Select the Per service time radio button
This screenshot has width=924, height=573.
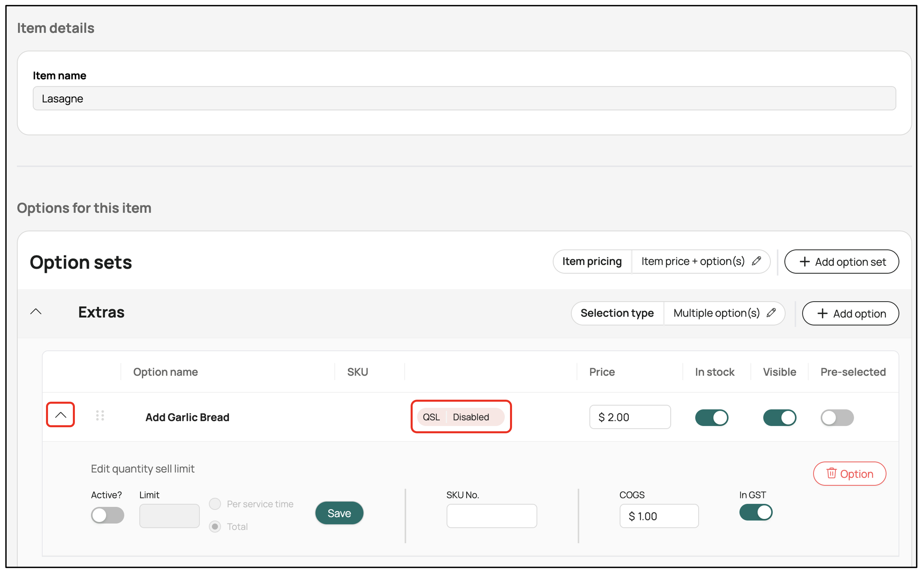coord(215,504)
